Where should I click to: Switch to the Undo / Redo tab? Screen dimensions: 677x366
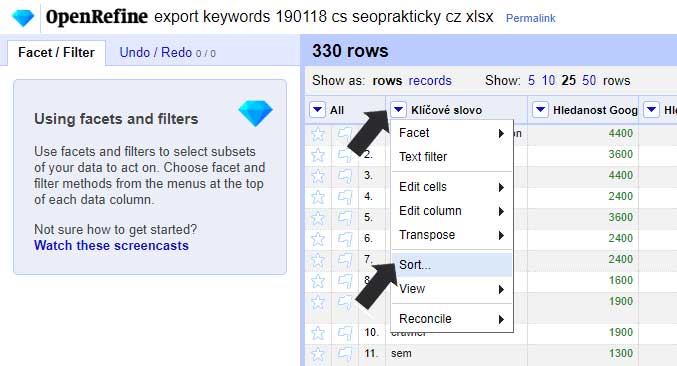point(168,53)
